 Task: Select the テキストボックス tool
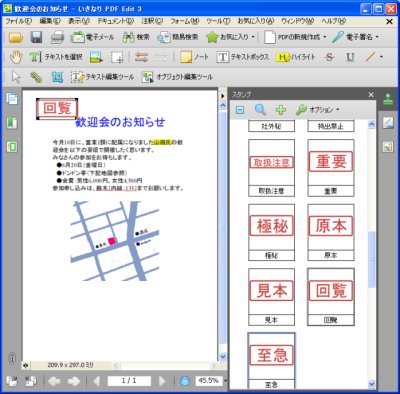tap(243, 57)
